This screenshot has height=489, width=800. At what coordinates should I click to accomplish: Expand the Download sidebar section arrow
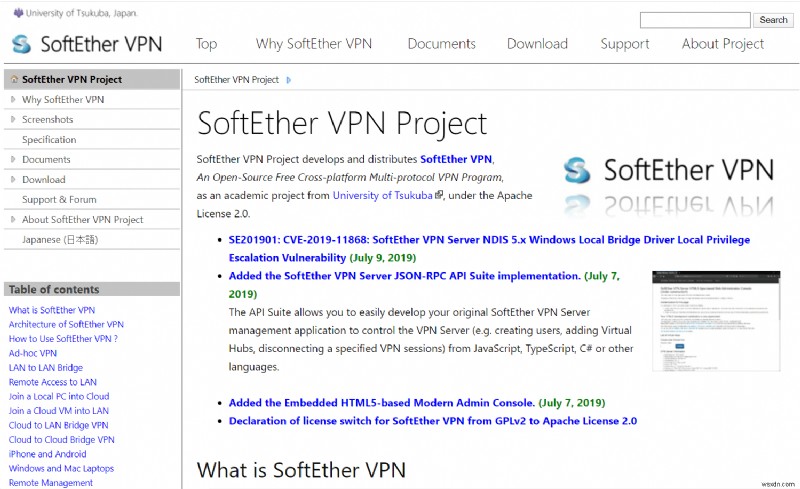pos(12,180)
